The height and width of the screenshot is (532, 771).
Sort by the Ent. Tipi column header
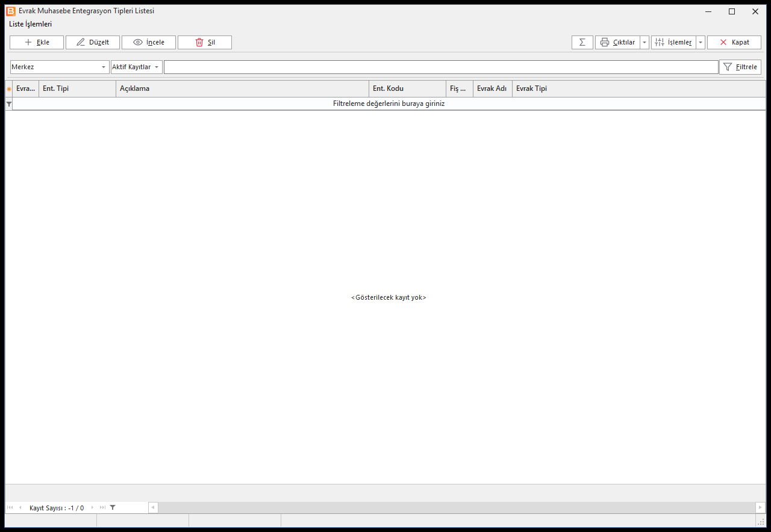(77, 89)
